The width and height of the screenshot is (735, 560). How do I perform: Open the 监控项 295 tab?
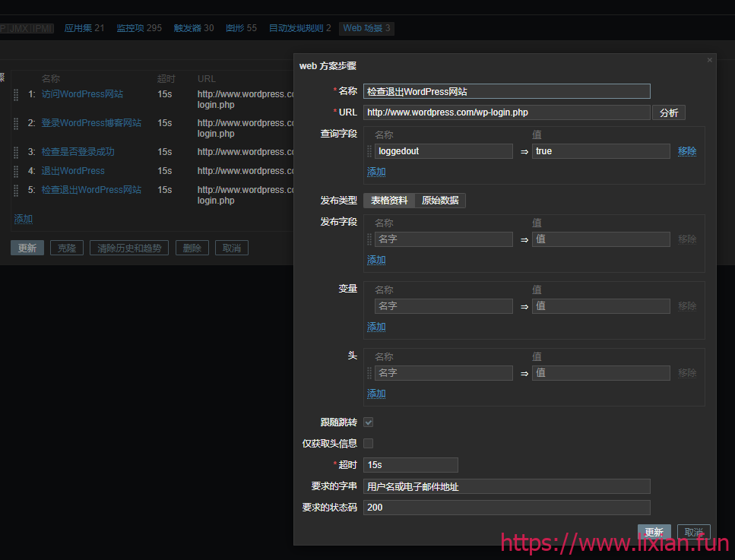(139, 28)
